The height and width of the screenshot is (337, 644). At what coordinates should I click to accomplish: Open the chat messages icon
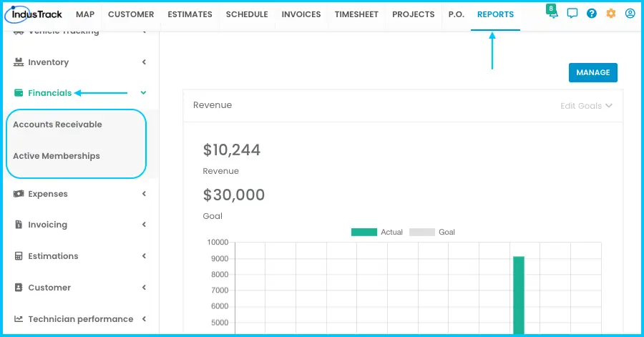(572, 14)
